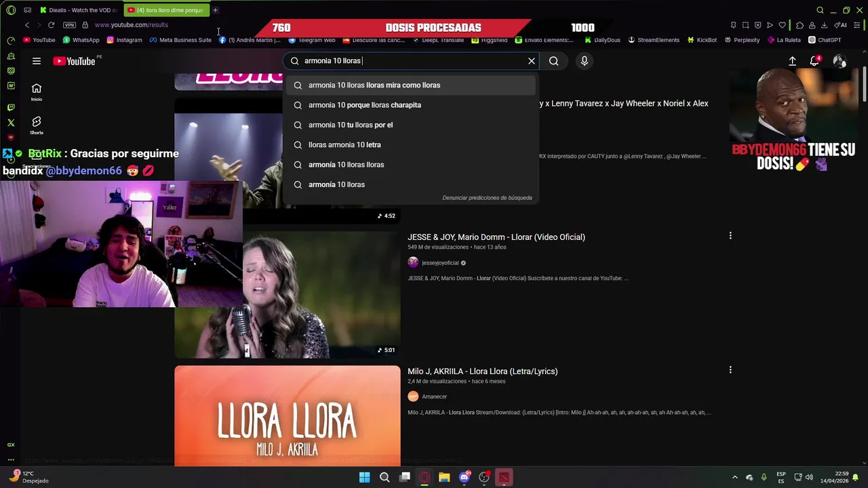Open more options for JESSE & JOY video
The width and height of the screenshot is (868, 488).
tap(730, 236)
